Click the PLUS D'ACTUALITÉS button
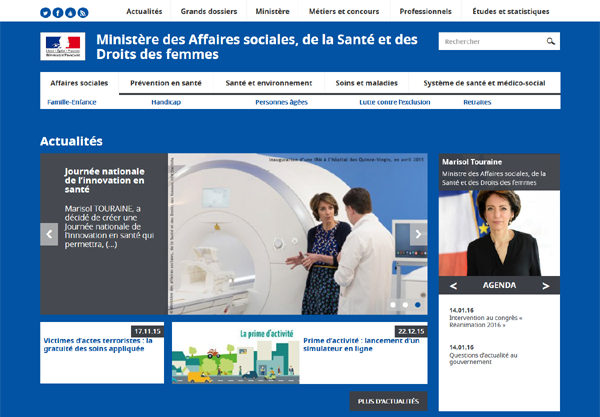 pos(388,401)
